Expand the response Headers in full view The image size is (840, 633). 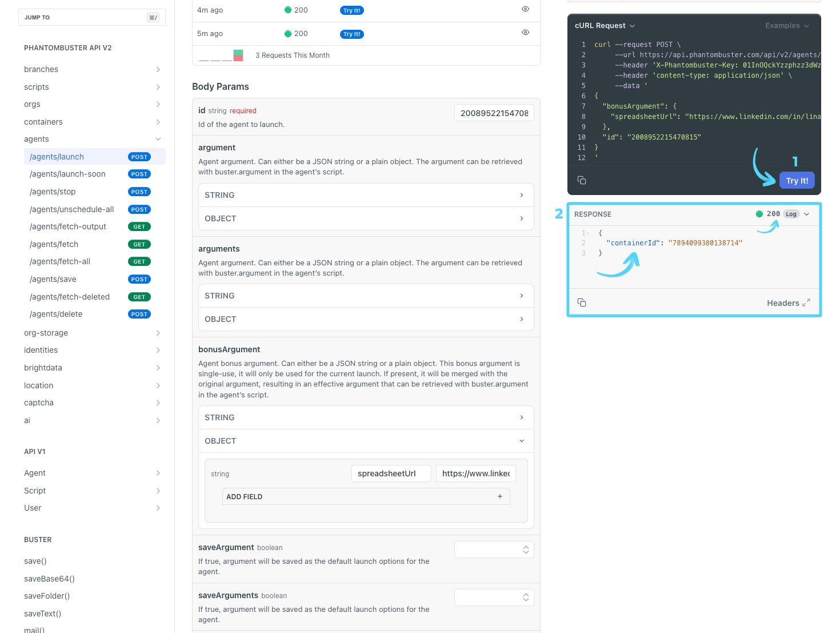(x=789, y=303)
